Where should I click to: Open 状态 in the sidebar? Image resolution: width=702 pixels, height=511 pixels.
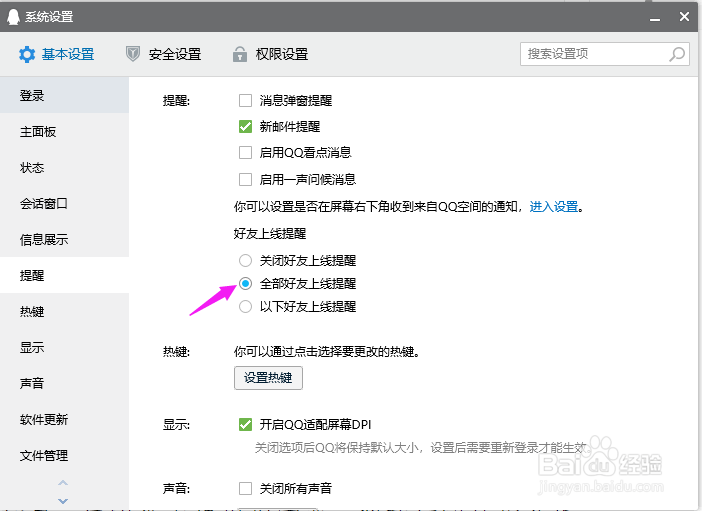click(x=64, y=167)
